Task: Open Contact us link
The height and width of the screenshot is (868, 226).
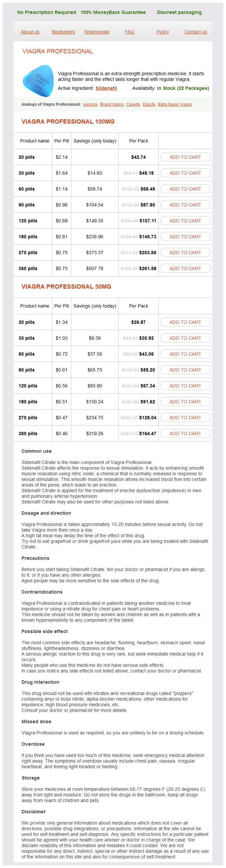Action: (196, 32)
